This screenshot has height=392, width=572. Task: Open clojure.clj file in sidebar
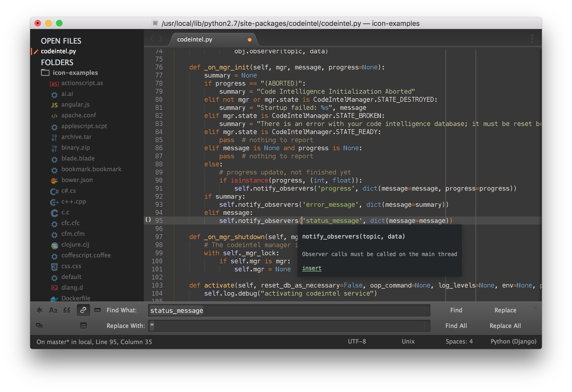[75, 244]
